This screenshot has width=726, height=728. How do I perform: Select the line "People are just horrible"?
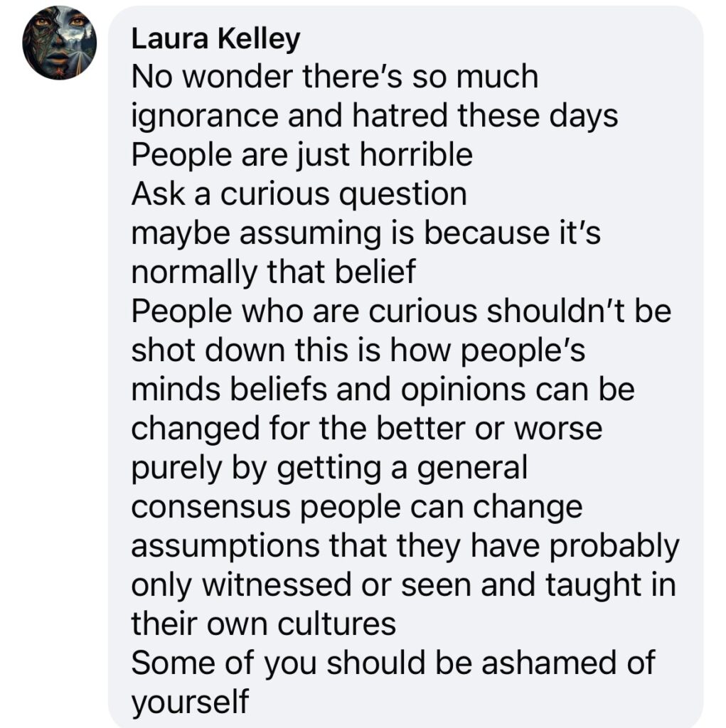pyautogui.click(x=301, y=156)
